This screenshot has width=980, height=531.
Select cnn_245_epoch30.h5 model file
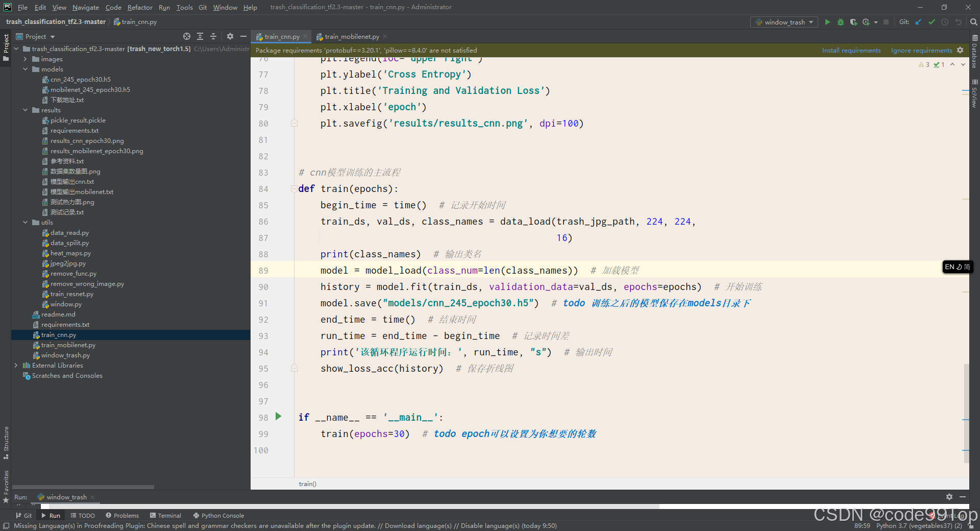pos(80,80)
